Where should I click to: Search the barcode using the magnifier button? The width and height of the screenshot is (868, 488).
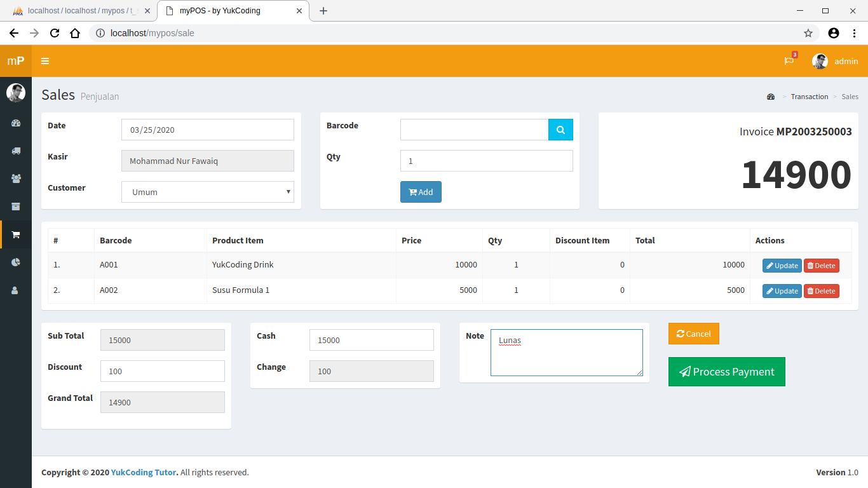click(560, 129)
